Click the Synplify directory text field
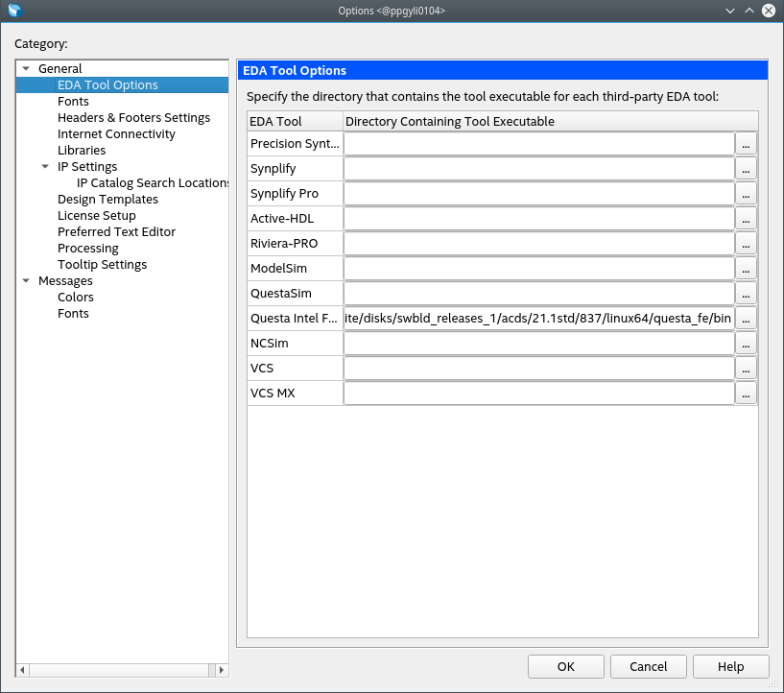This screenshot has width=784, height=693. [538, 168]
